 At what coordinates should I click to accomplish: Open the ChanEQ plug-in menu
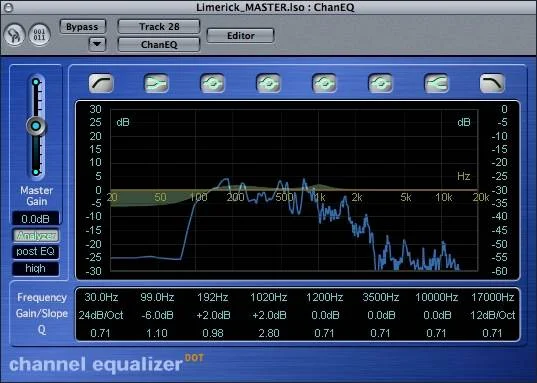(x=159, y=45)
